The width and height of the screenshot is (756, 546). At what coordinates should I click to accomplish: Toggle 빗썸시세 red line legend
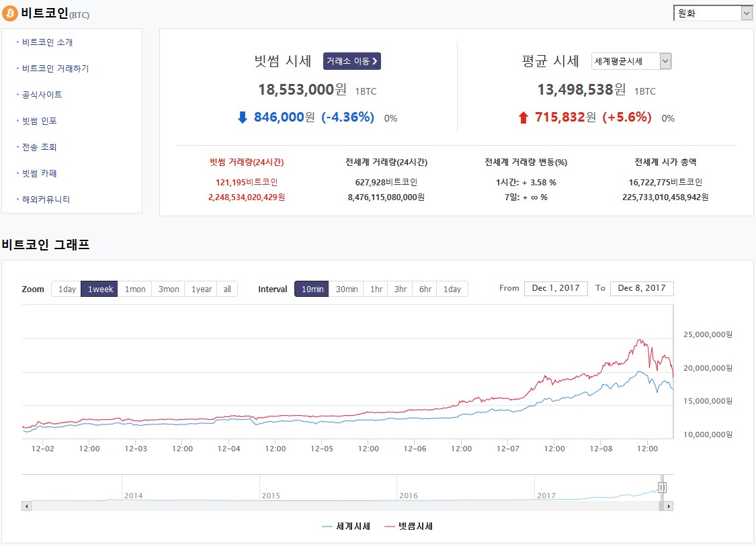tap(409, 527)
